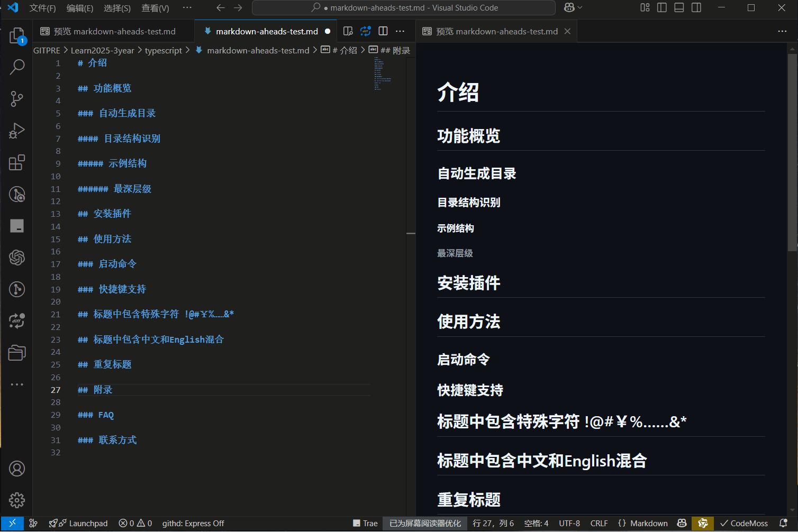Open the Manage gear settings
Screen dimensions: 798x532
(x=17, y=500)
